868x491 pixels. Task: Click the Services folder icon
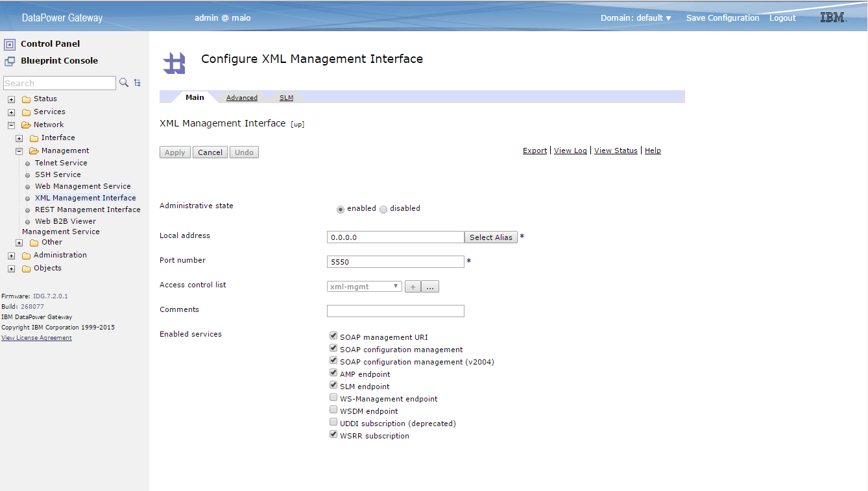[26, 112]
